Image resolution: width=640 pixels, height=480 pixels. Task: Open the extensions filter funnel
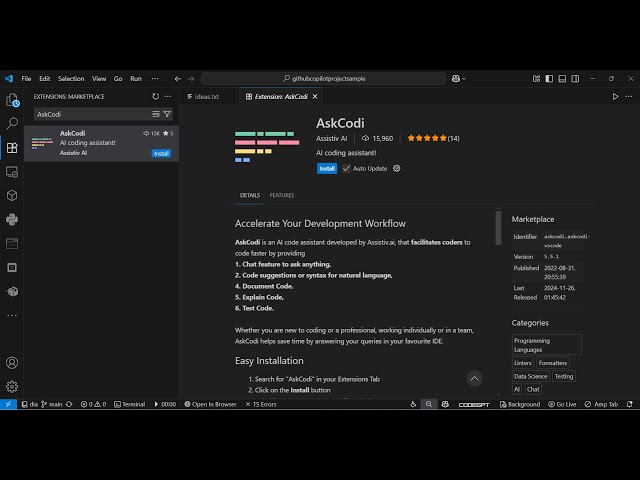(167, 114)
